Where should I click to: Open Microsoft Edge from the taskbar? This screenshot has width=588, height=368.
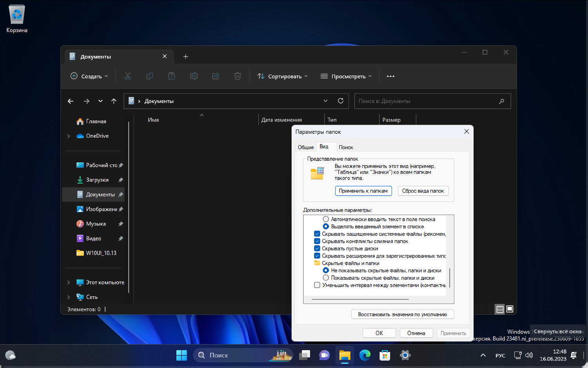[x=365, y=355]
